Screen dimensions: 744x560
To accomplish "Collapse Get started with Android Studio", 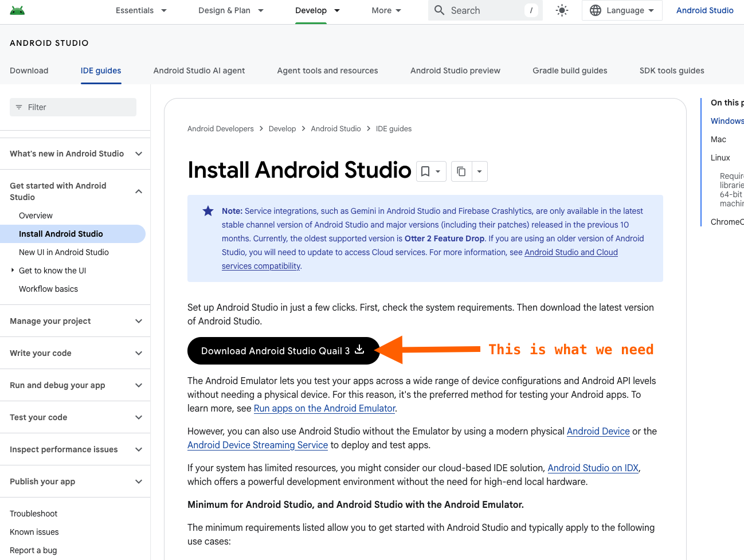I will 75,191.
